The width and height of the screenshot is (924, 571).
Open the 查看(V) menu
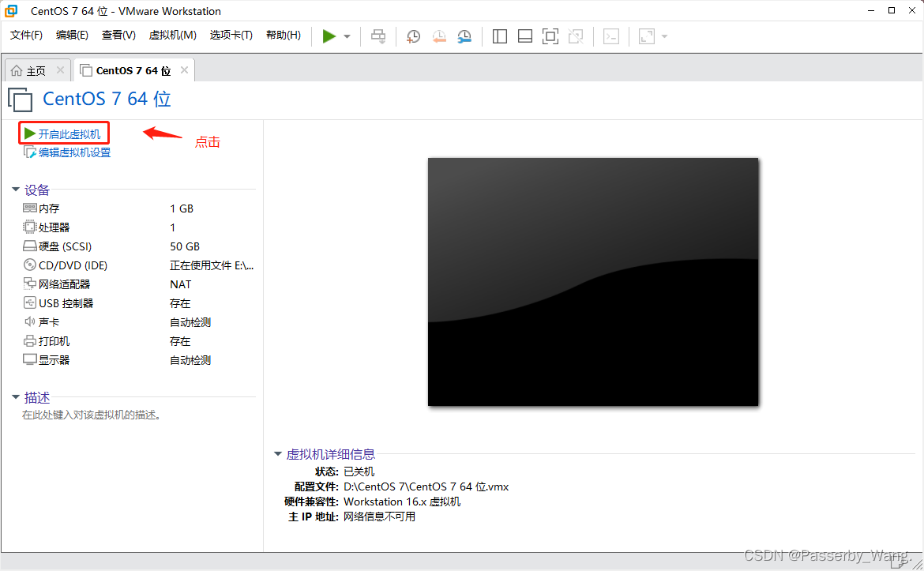[x=118, y=36]
